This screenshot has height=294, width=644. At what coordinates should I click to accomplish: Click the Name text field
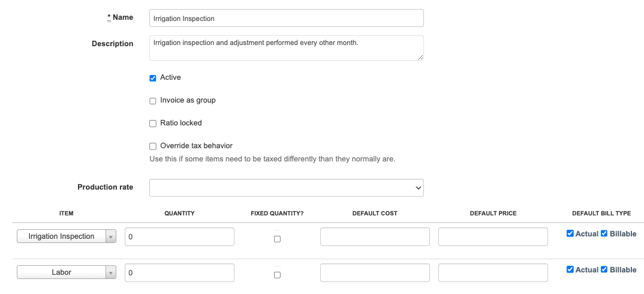point(286,18)
